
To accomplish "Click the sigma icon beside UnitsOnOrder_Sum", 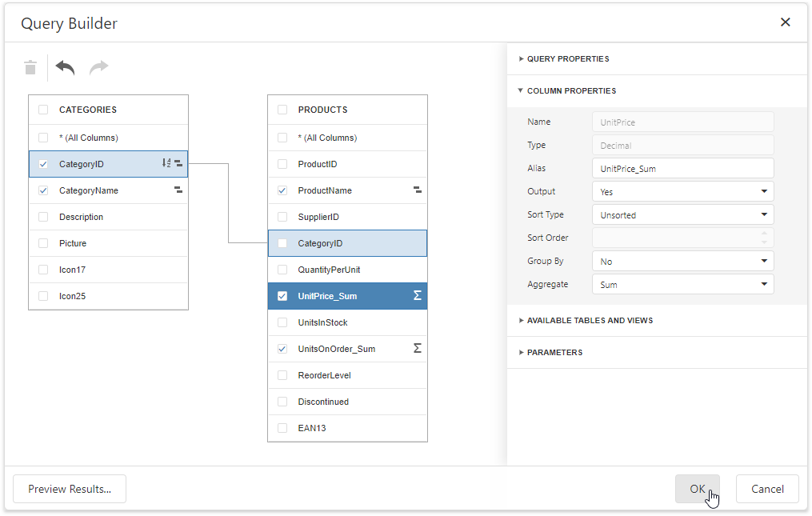I will coord(417,349).
